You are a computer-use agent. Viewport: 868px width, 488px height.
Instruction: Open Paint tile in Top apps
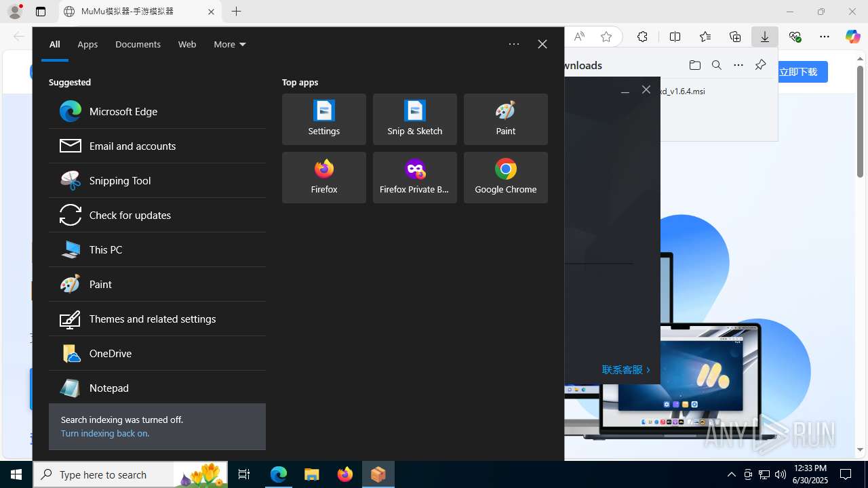tap(506, 119)
